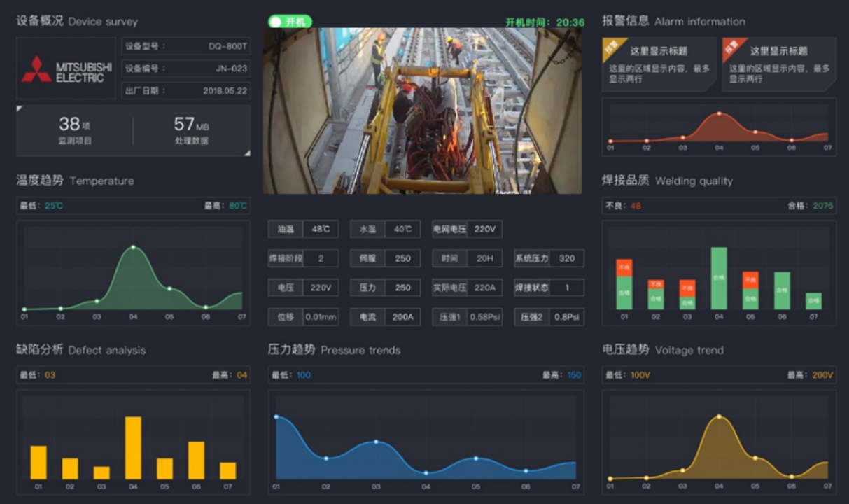This screenshot has height=504, width=849.
Task: Select the 位移 0.01mm field
Action: pyautogui.click(x=321, y=317)
